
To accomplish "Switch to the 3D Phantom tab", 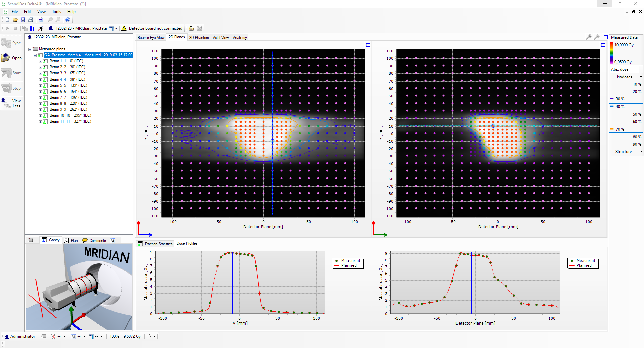I will pyautogui.click(x=199, y=38).
